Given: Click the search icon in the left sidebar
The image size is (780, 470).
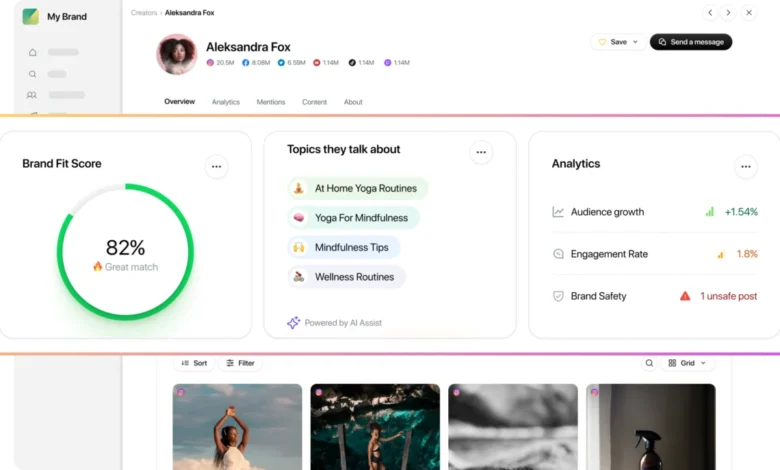Looking at the screenshot, I should click(32, 74).
